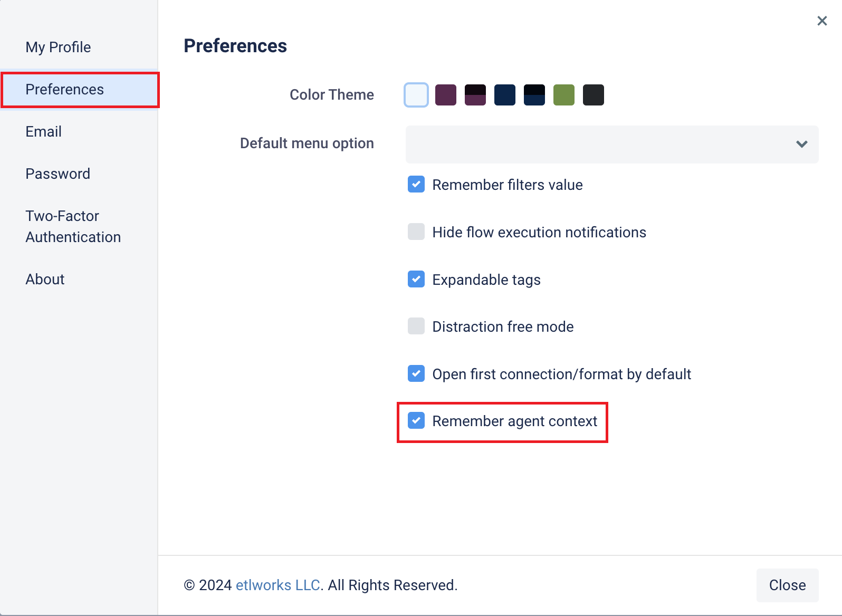Apply the green color theme

564,95
